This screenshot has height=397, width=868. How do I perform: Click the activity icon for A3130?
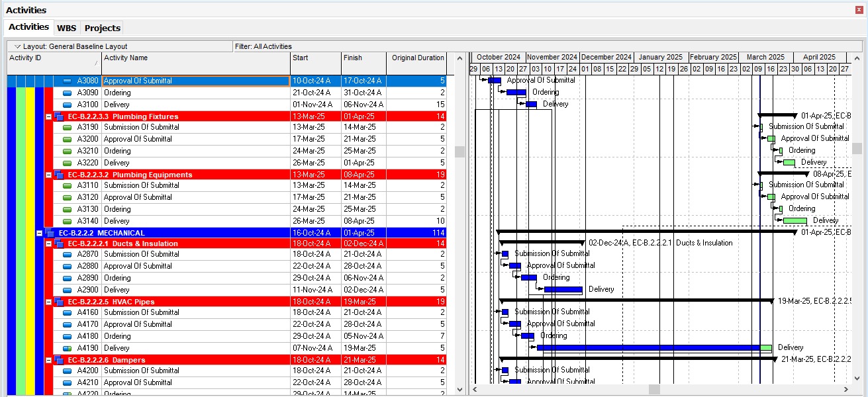point(67,209)
